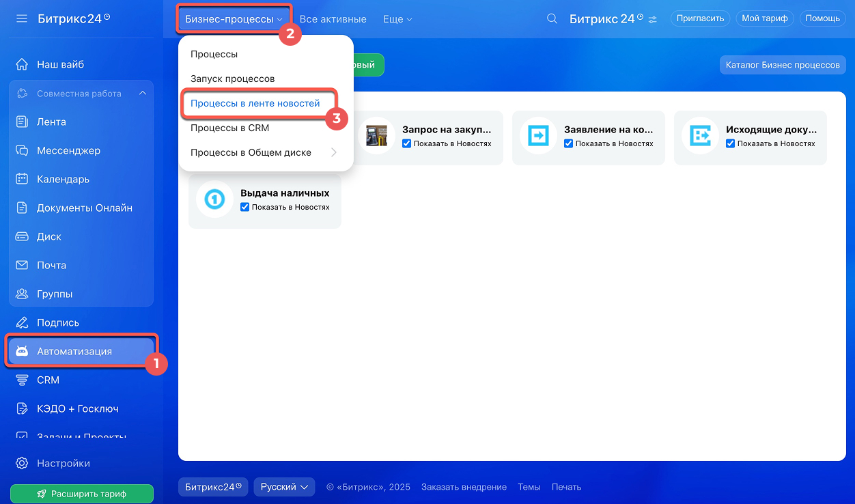Toggle Показать в Новостях for Выдача наличных
Viewport: 855px width, 504px height.
(245, 207)
